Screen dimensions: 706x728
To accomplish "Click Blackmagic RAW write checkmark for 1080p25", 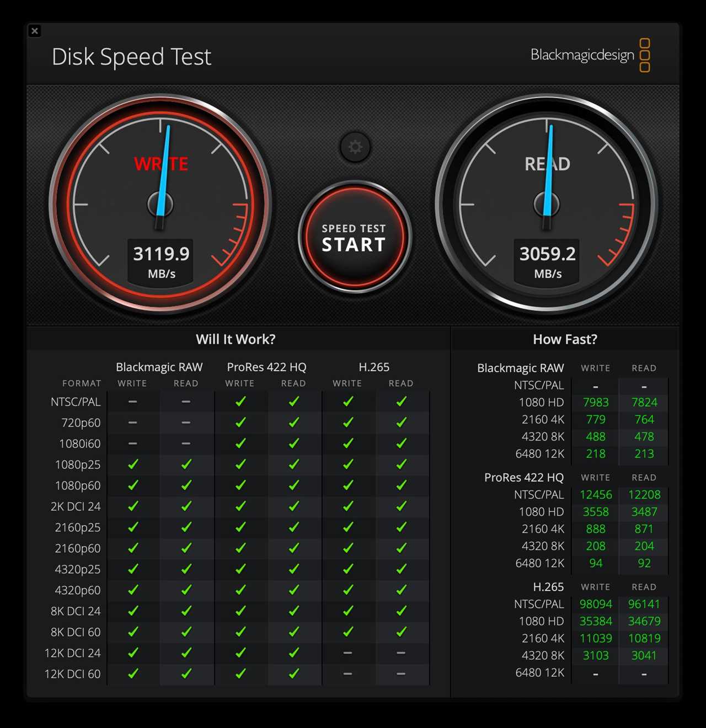I will coord(133,464).
